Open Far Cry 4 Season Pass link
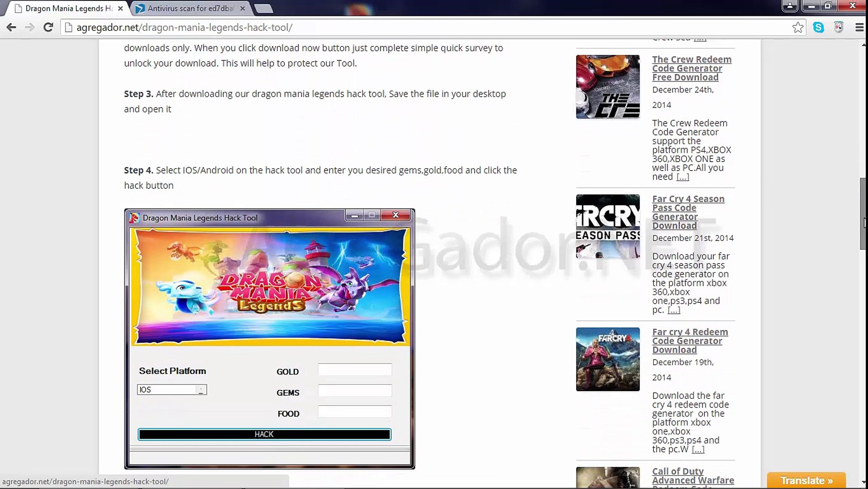868x489 pixels. pos(688,212)
